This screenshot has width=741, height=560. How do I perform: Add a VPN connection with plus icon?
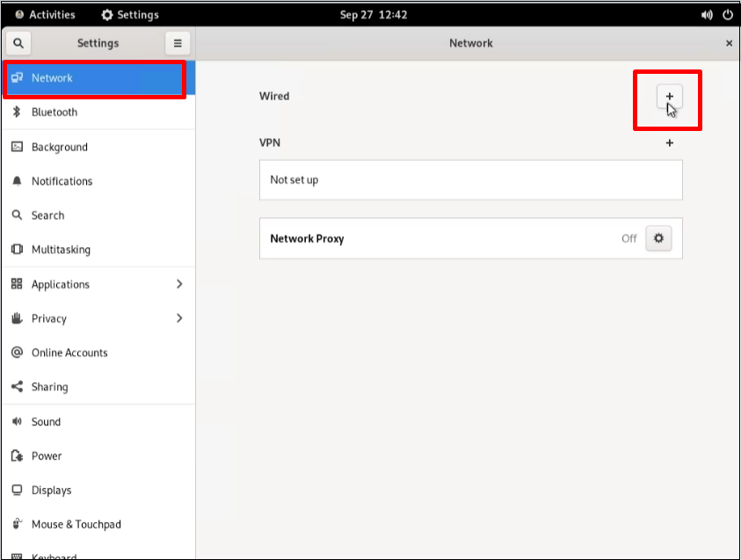tap(669, 142)
